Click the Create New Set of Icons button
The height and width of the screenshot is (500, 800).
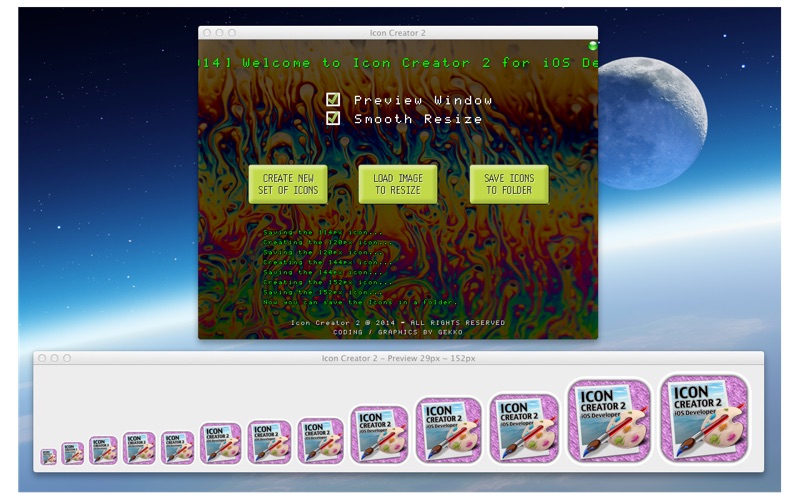click(x=288, y=184)
